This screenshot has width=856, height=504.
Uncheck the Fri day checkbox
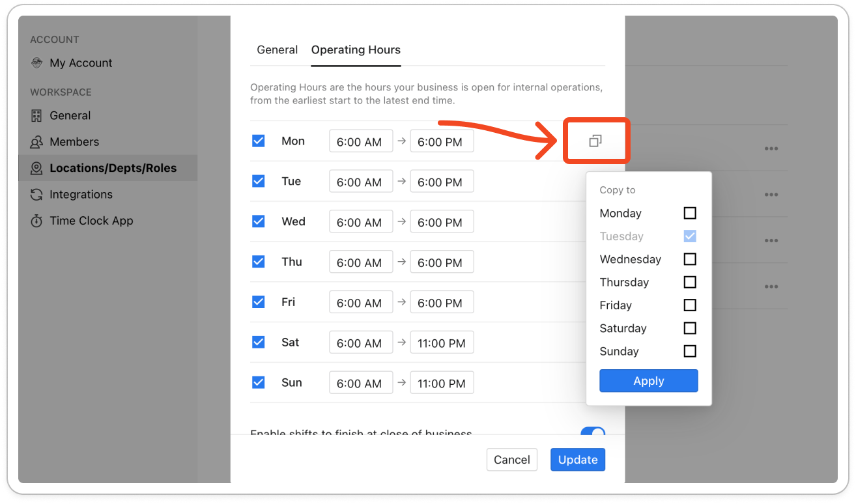(259, 302)
